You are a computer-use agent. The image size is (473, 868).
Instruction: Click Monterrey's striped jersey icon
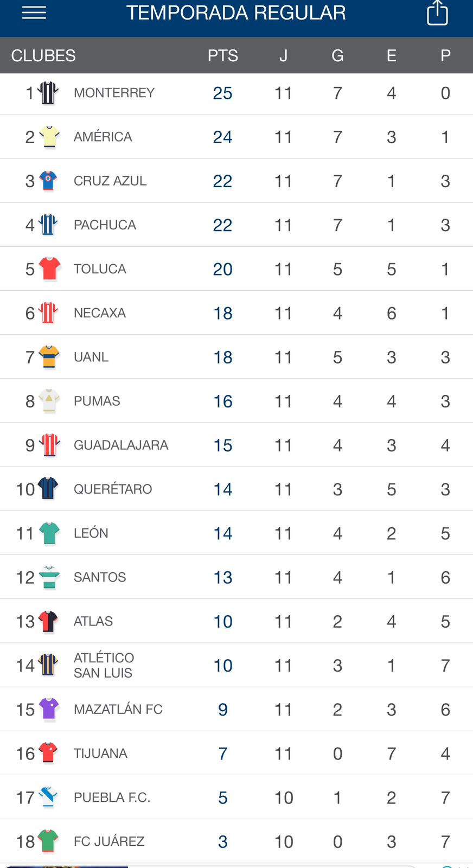[x=48, y=93]
